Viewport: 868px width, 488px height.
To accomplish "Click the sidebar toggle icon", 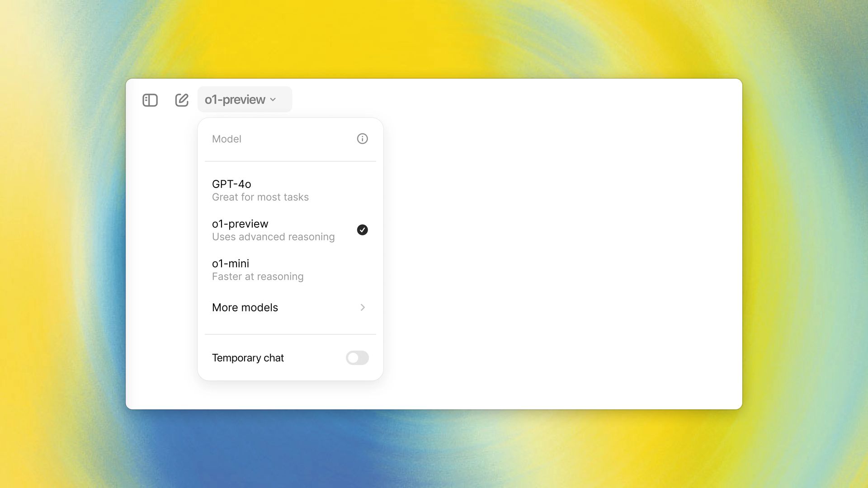I will 150,99.
